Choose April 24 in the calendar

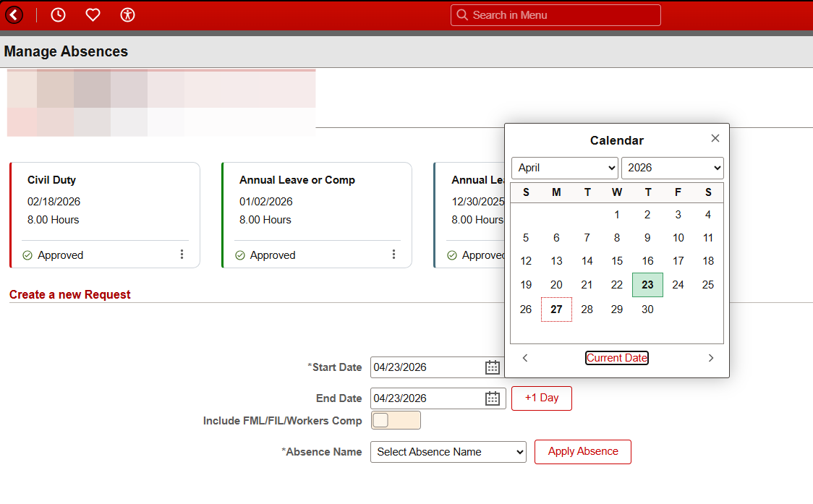(x=678, y=285)
